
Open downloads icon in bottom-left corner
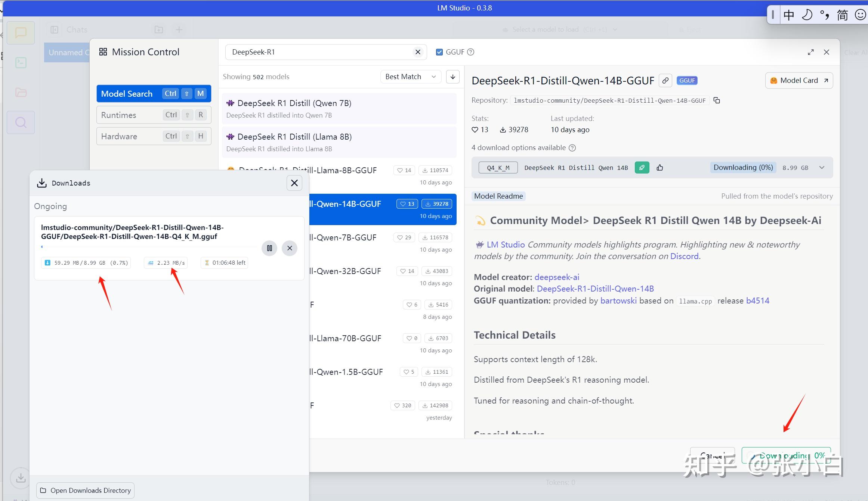[21, 478]
